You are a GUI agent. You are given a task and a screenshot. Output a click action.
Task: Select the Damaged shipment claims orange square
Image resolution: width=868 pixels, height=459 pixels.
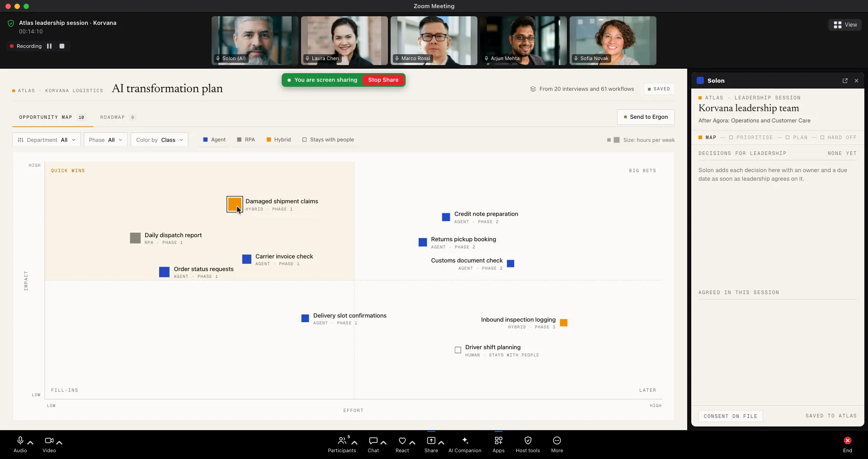(x=235, y=204)
